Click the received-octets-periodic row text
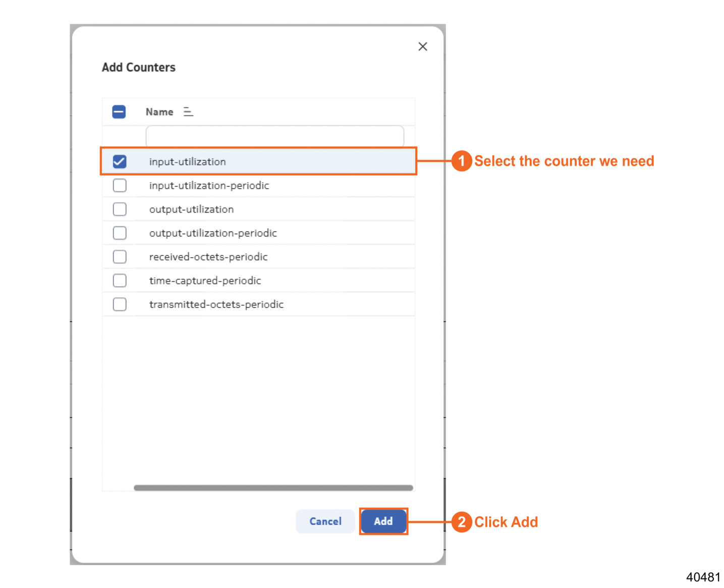This screenshot has width=724, height=588. (208, 256)
